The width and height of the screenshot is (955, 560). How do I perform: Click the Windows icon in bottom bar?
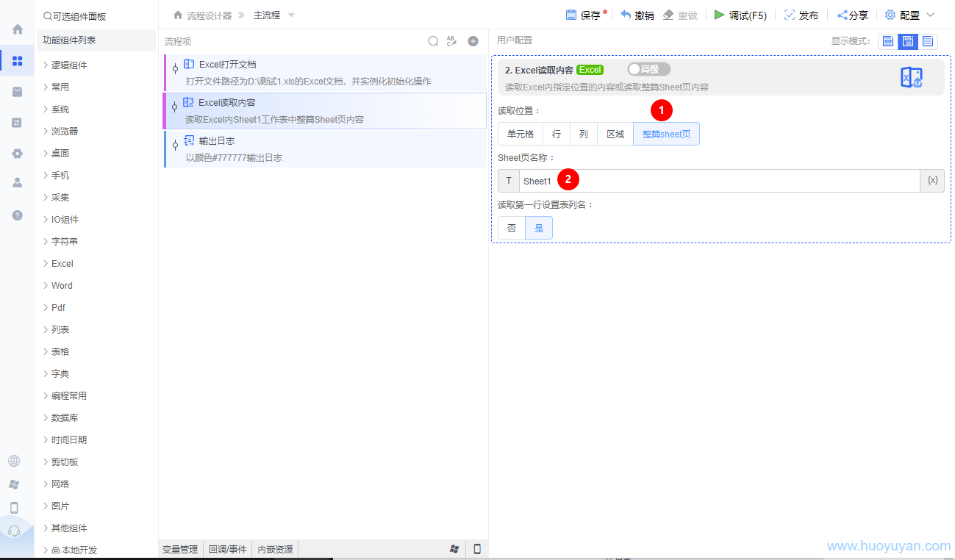click(454, 549)
